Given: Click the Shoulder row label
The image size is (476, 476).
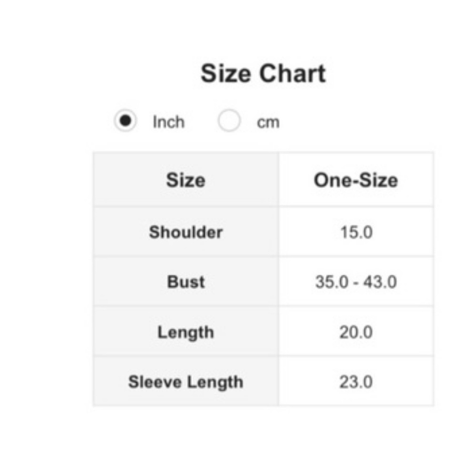Looking at the screenshot, I should point(186,232).
